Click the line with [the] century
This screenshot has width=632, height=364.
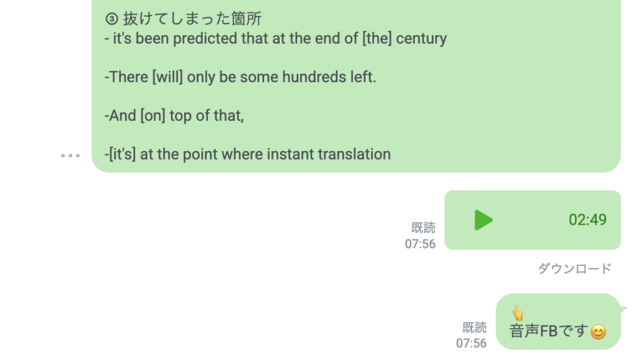coord(276,39)
